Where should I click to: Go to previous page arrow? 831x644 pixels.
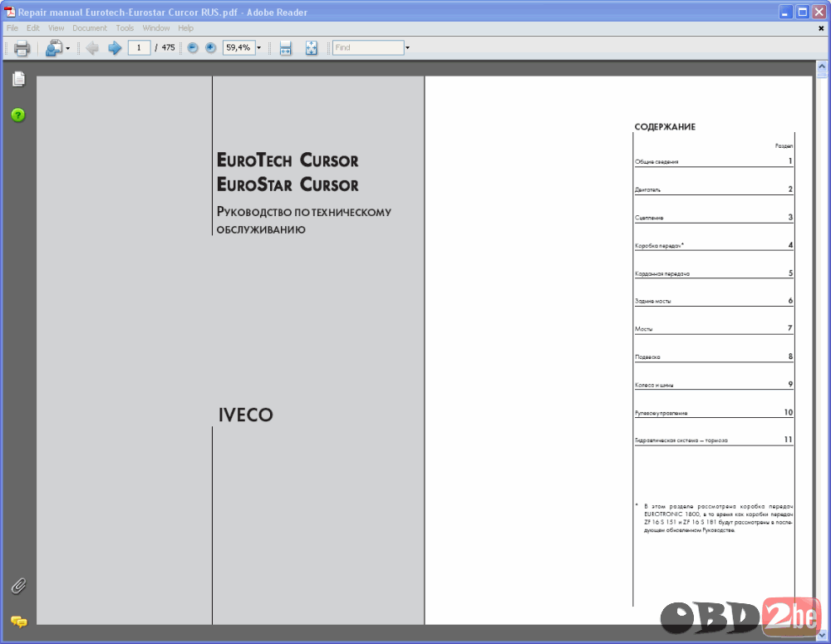tap(92, 48)
